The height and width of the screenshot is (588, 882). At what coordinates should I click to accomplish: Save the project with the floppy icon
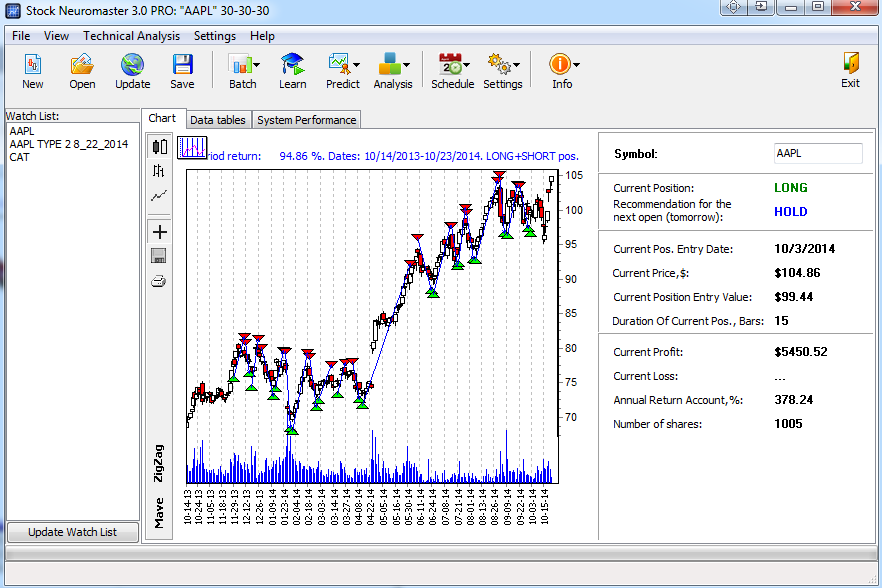pyautogui.click(x=182, y=71)
